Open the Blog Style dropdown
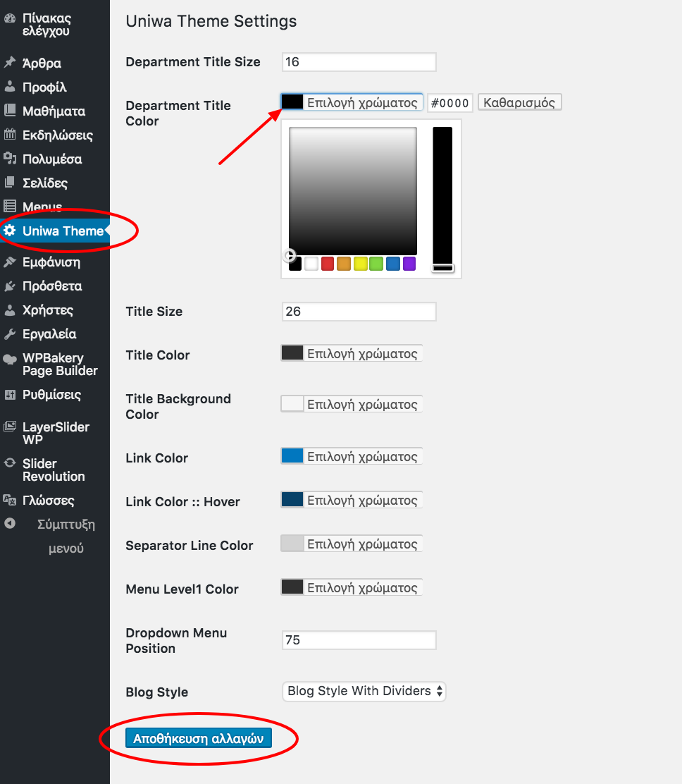 (364, 691)
